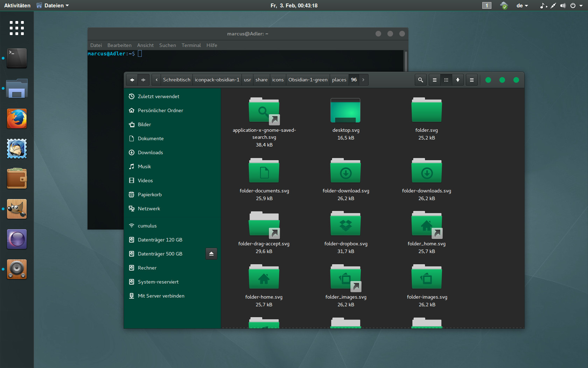Viewport: 588px width, 368px height.
Task: Select folder-drag-accept.svg icon
Action: tap(264, 225)
